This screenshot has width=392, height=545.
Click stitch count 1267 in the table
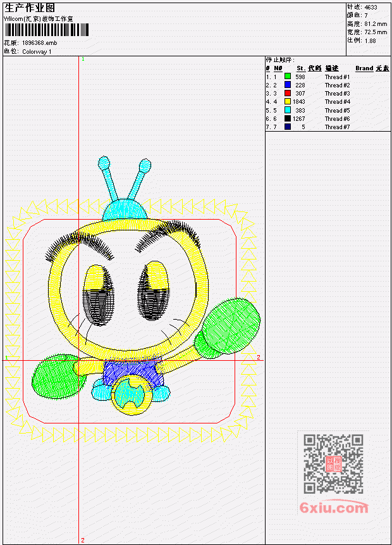[x=299, y=119]
